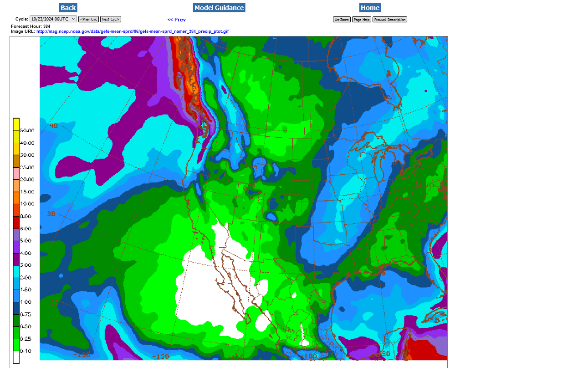Click the Cycle: label
This screenshot has width=588, height=368.
coord(22,19)
